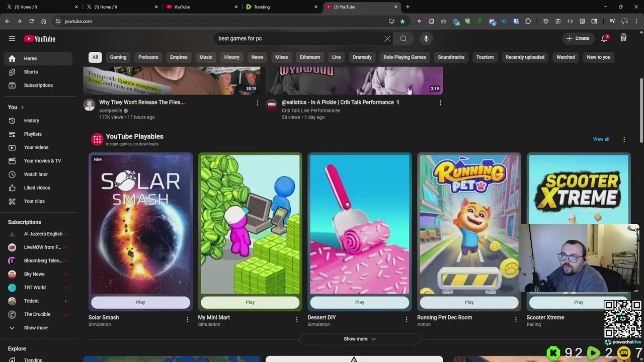Open Watch later list
Viewport: 644px width, 362px height.
point(38,174)
